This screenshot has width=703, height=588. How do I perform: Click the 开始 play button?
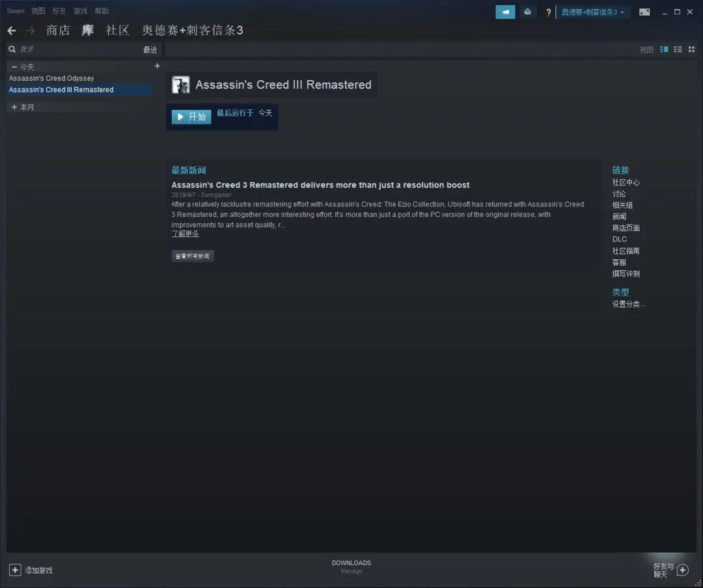pyautogui.click(x=191, y=117)
